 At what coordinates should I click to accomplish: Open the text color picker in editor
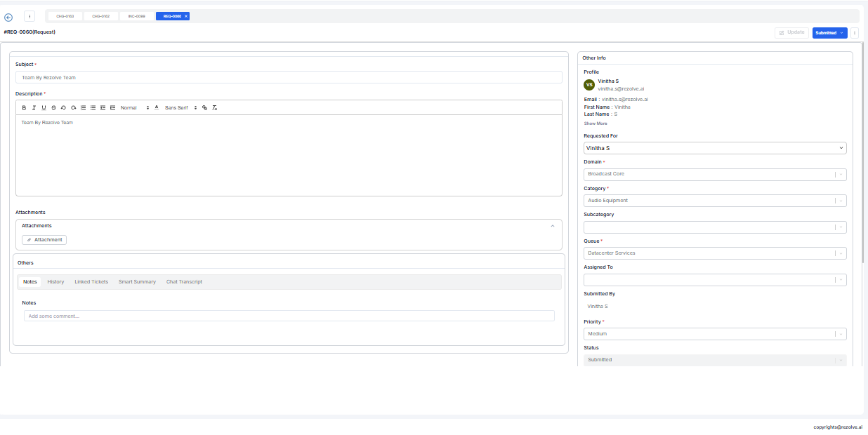157,107
